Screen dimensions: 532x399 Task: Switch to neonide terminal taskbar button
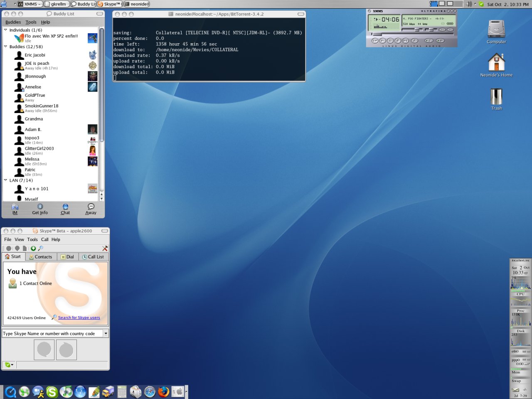(137, 4)
